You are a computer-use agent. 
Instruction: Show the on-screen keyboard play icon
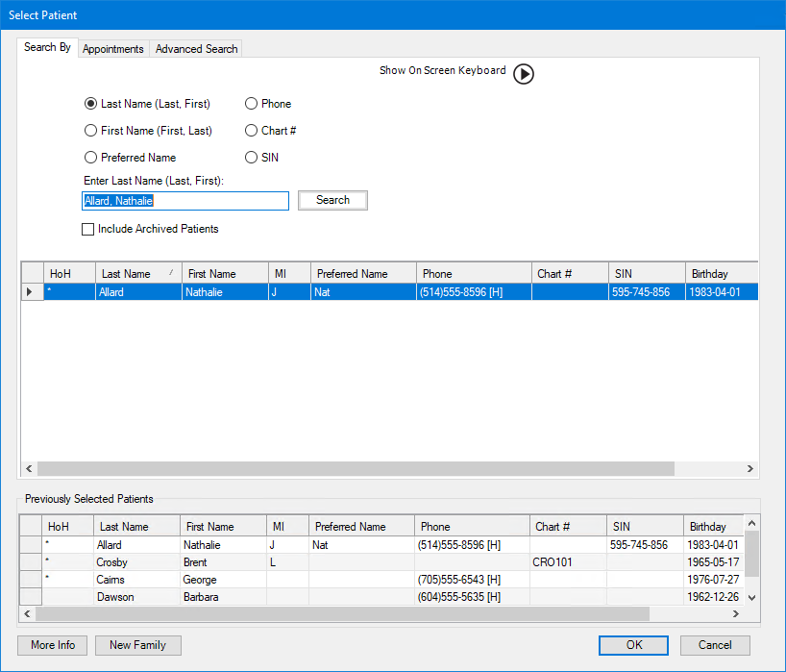(x=524, y=74)
